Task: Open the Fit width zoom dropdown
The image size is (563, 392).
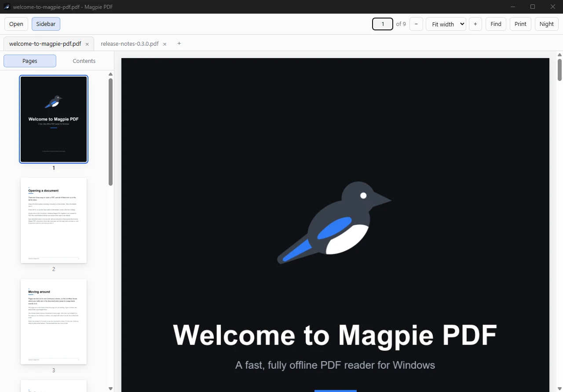Action: [x=446, y=24]
